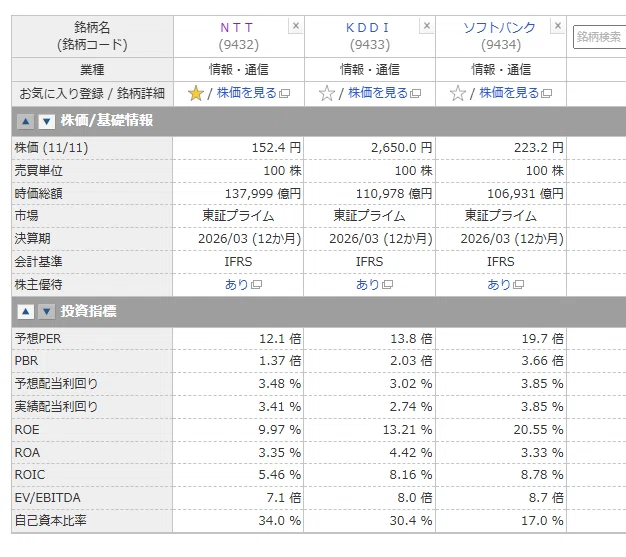
Task: Click the 自己資本比率 row label
Action: point(50,521)
